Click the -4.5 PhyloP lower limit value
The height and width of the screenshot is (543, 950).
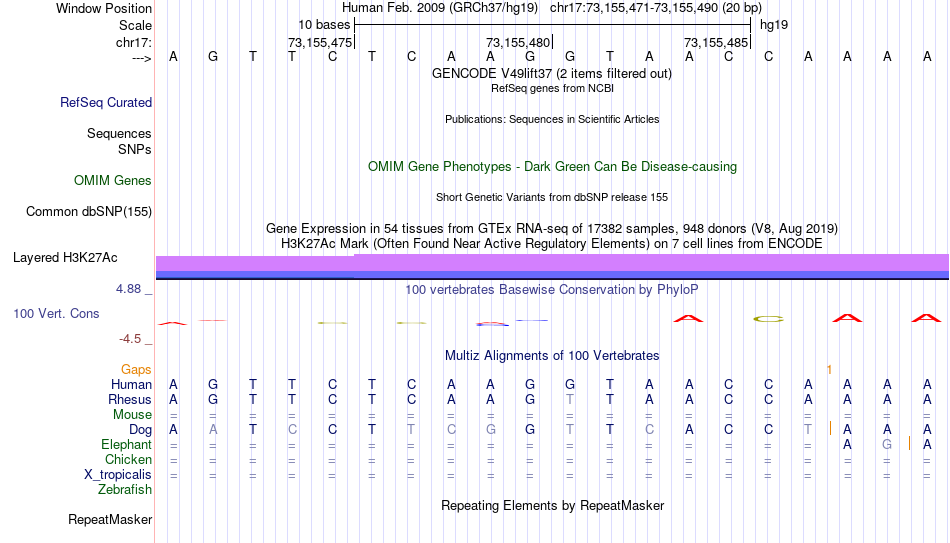pos(130,339)
